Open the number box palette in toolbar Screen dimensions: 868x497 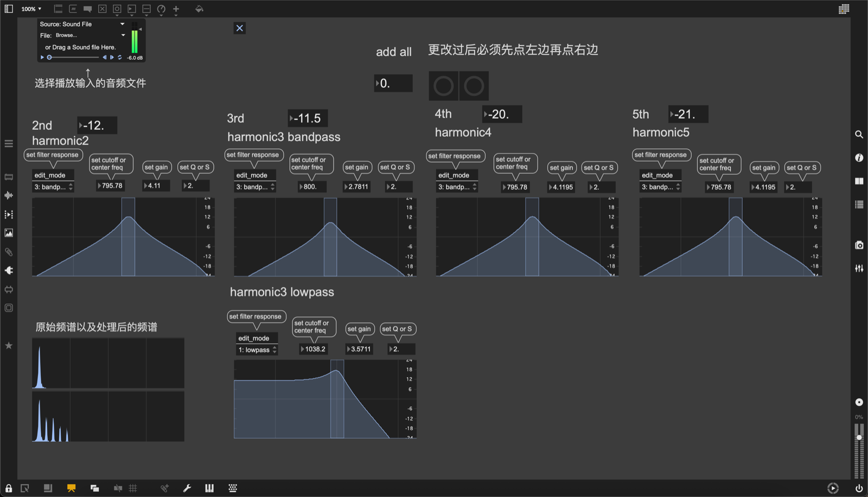131,9
